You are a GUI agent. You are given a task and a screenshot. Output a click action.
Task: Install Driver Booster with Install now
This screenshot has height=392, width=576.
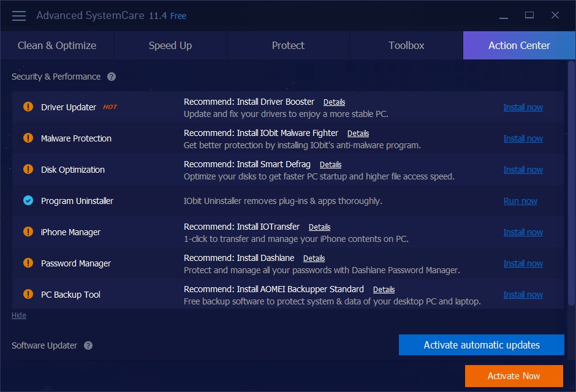pyautogui.click(x=523, y=107)
